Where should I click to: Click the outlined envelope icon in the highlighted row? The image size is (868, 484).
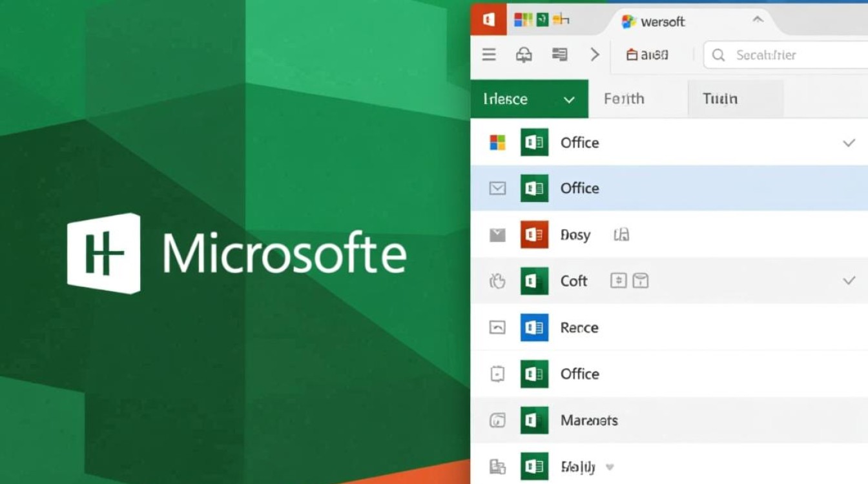point(497,188)
